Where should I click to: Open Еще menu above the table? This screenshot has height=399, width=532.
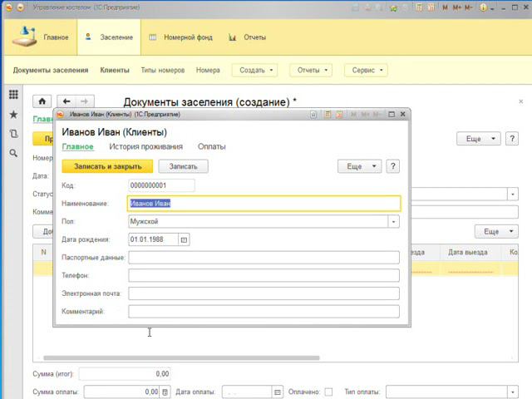click(x=496, y=231)
